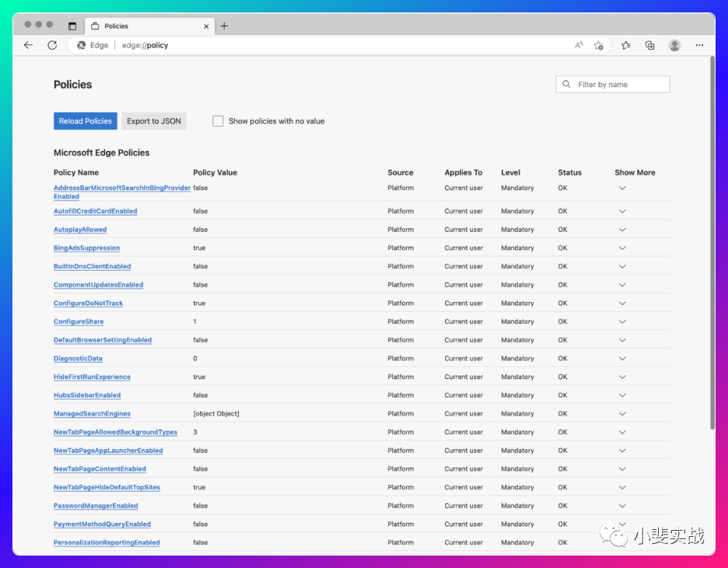Click Export to JSON button
Screen dimensions: 728x568
coord(154,121)
